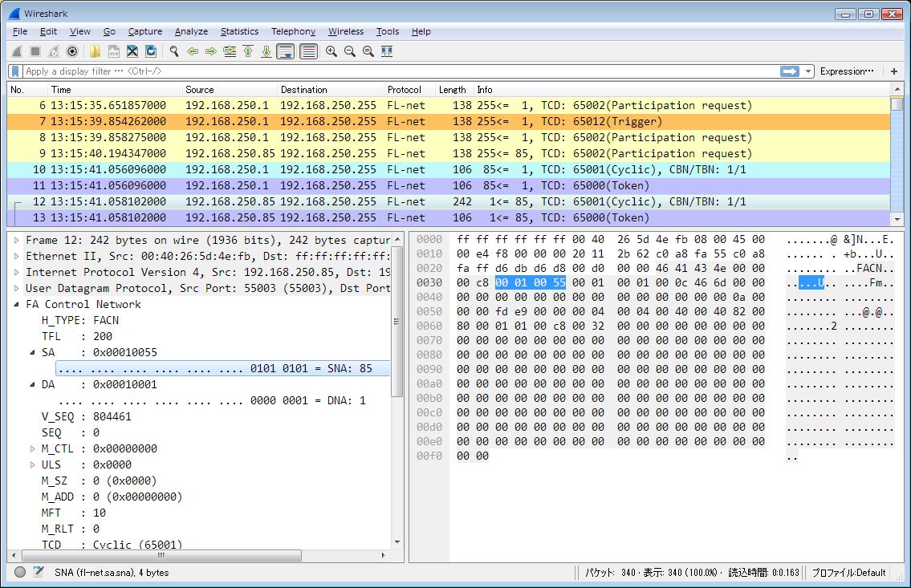The height and width of the screenshot is (588, 911).
Task: Sort the packet list by Destination
Action: pos(331,89)
